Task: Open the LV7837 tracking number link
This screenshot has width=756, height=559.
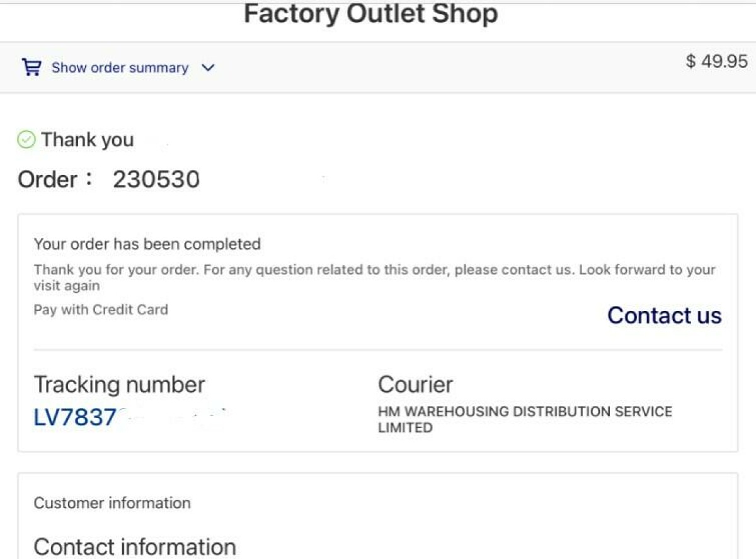Action: (x=76, y=417)
